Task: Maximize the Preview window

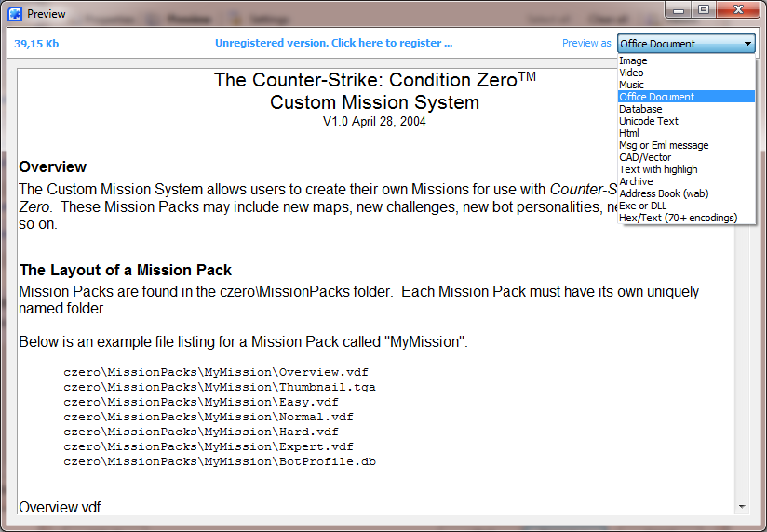Action: point(704,10)
